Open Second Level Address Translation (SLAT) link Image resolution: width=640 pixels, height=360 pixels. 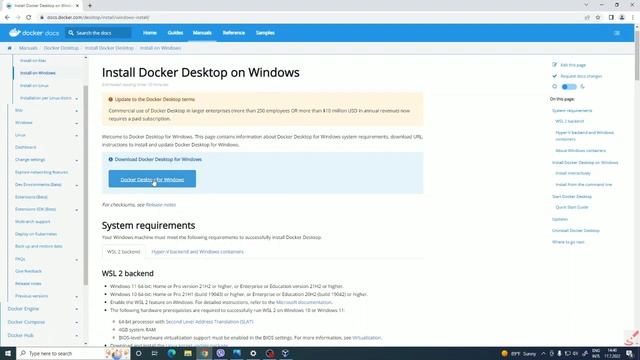point(209,322)
